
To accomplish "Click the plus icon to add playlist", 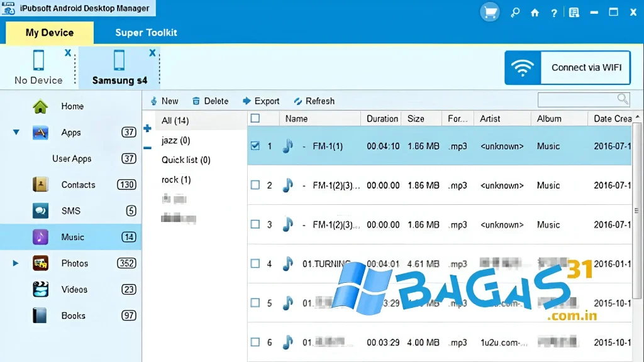I will coord(147,128).
